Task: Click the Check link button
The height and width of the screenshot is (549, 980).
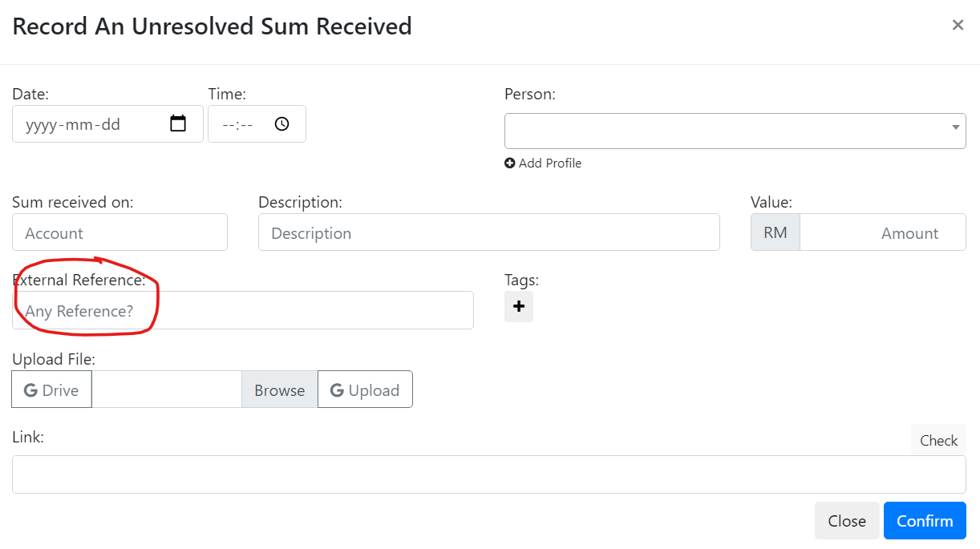Action: click(938, 440)
